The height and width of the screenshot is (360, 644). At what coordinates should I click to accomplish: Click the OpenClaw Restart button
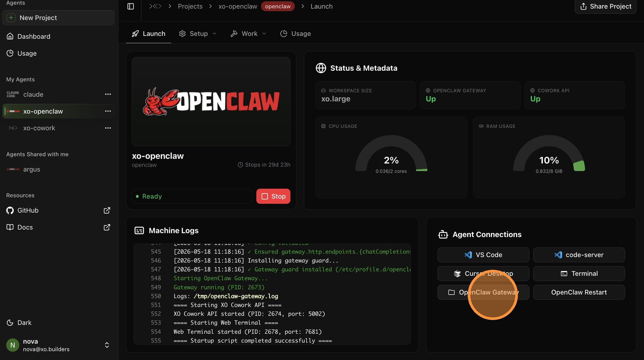(x=579, y=292)
